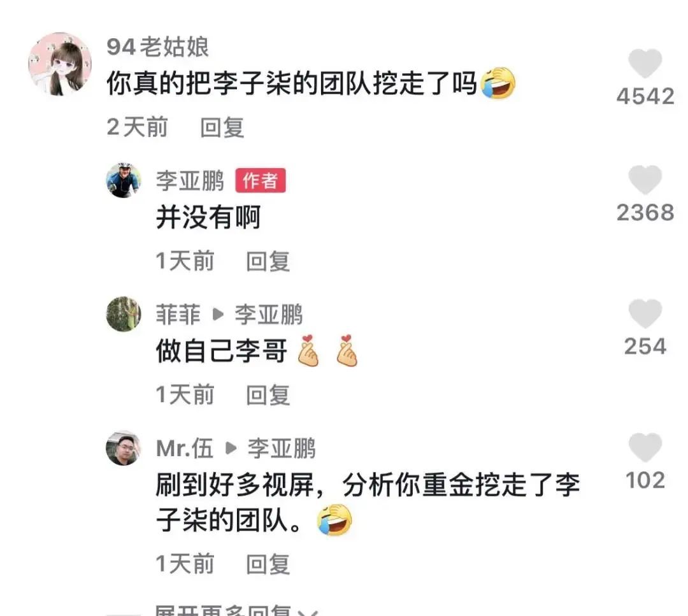Click 回复 under 做自己李哥
This screenshot has width=688, height=616.
(268, 395)
